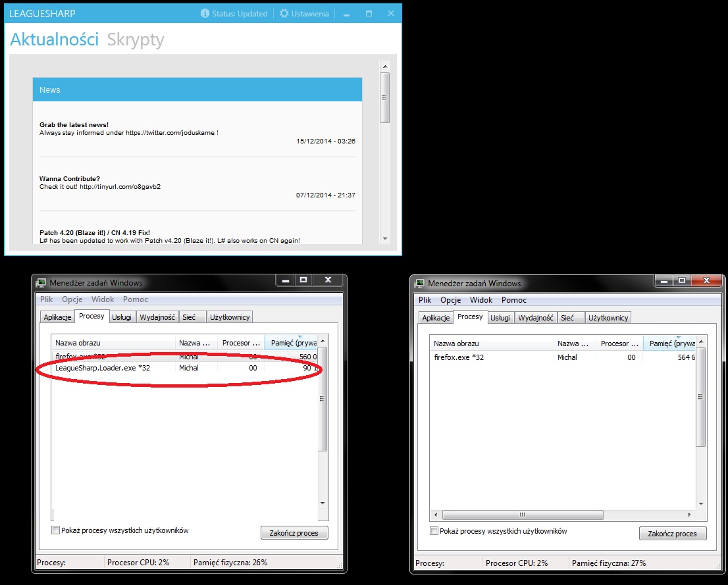Open Ustawienia gear icon in LeagueSharp
The image size is (728, 585).
284,13
